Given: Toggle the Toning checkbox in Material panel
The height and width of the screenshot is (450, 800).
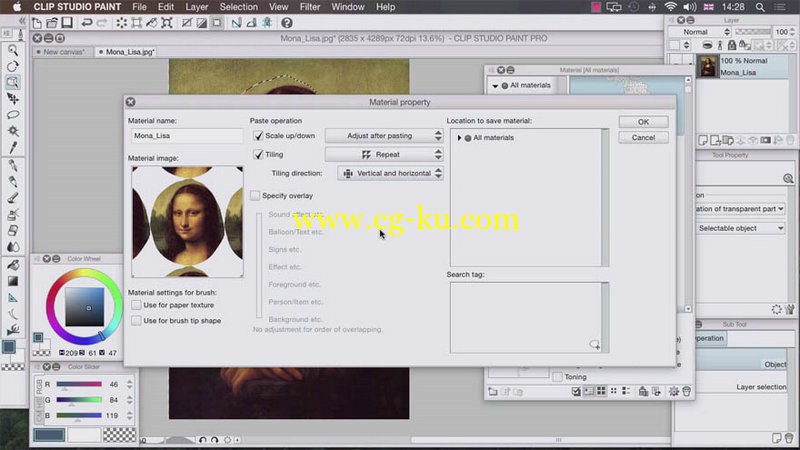Looking at the screenshot, I should pos(558,377).
